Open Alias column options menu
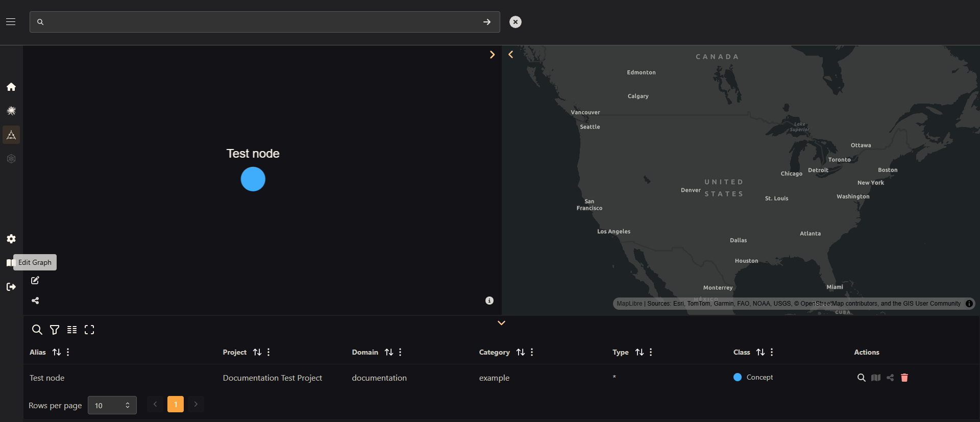The width and height of the screenshot is (980, 422). (x=68, y=352)
